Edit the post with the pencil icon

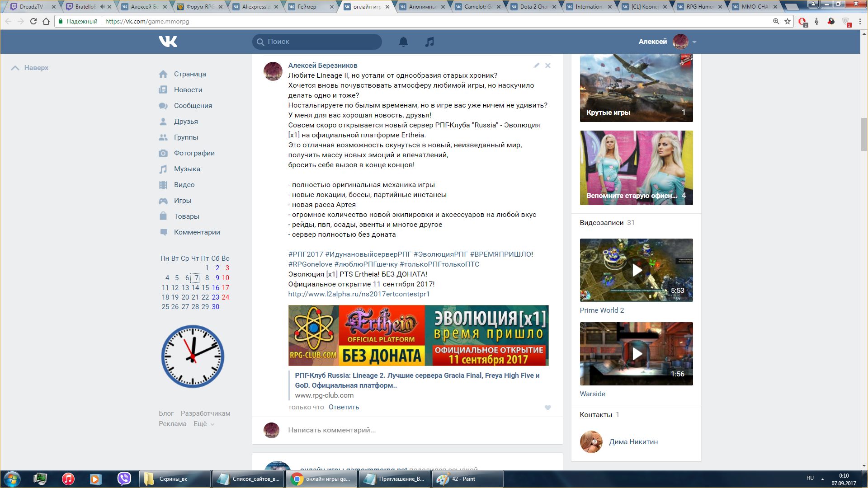[537, 66]
